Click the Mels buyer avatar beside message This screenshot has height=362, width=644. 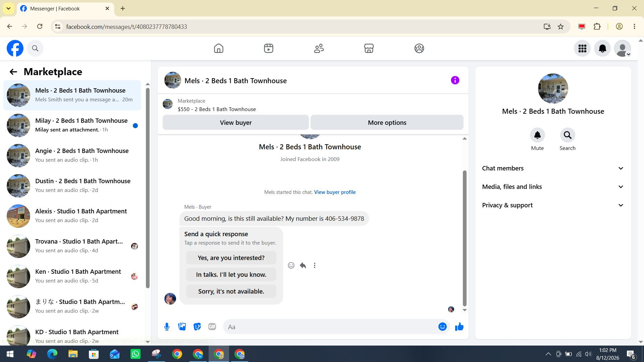pos(170,299)
